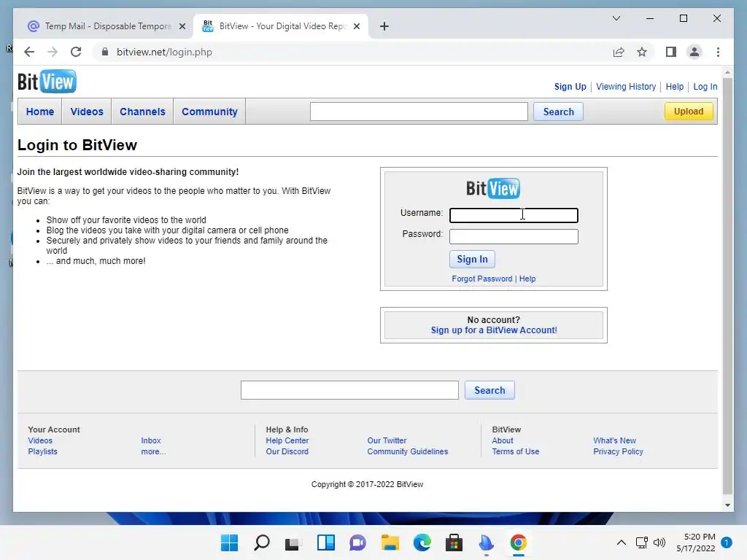Open the Community navigation item
Screen dimensions: 747x560
tap(209, 112)
